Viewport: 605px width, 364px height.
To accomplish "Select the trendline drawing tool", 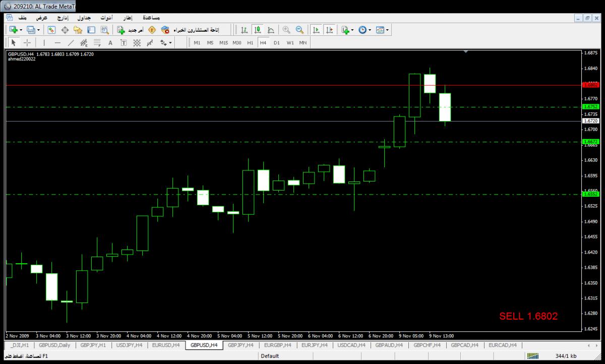I will click(x=71, y=43).
